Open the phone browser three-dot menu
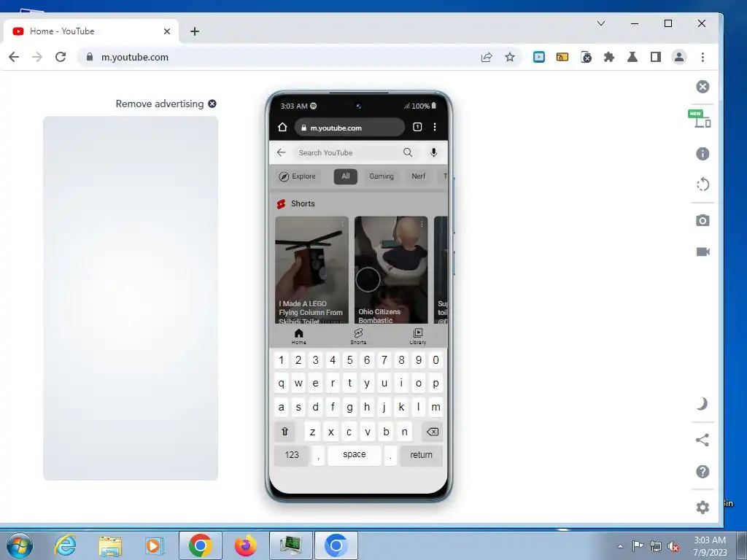Screen dimensions: 747x560 coord(435,127)
